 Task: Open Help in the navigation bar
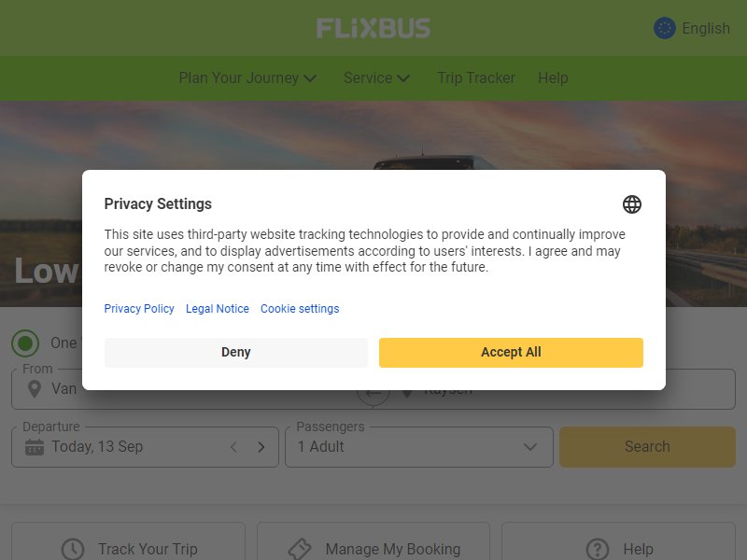553,78
